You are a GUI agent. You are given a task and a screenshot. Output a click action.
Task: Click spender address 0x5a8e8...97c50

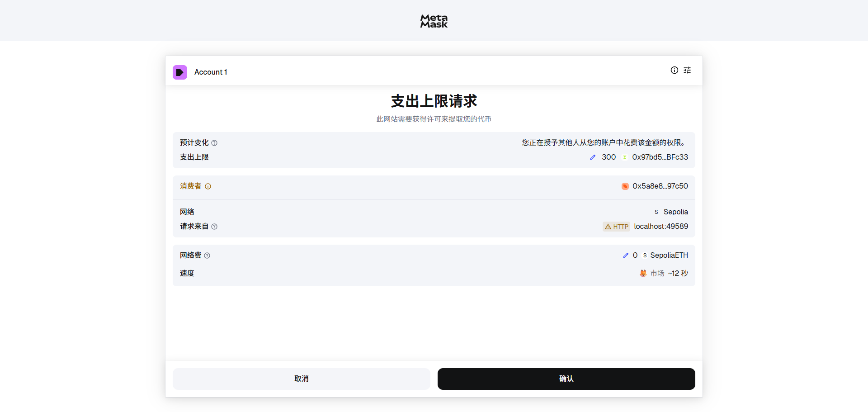[660, 186]
